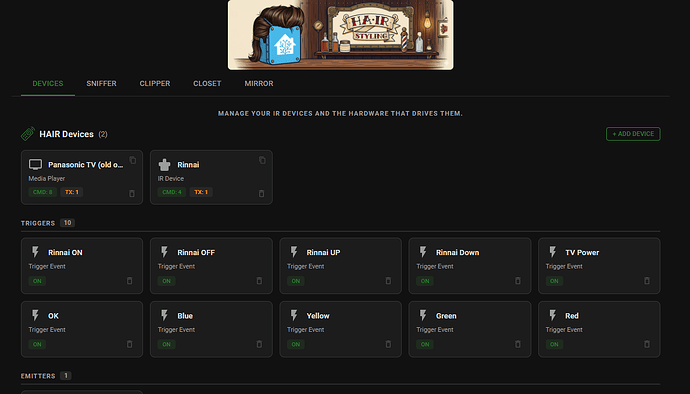Click the TX: 1 badge on Rinnai
Screen dimensions: 690x394
pos(201,192)
